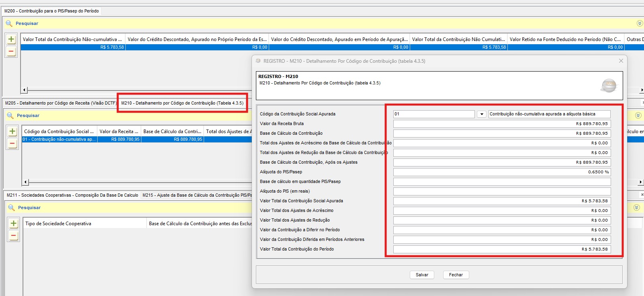644x296 pixels.
Task: Open the M215 Ajuste da Base de Cálculo tab
Action: tap(197, 195)
